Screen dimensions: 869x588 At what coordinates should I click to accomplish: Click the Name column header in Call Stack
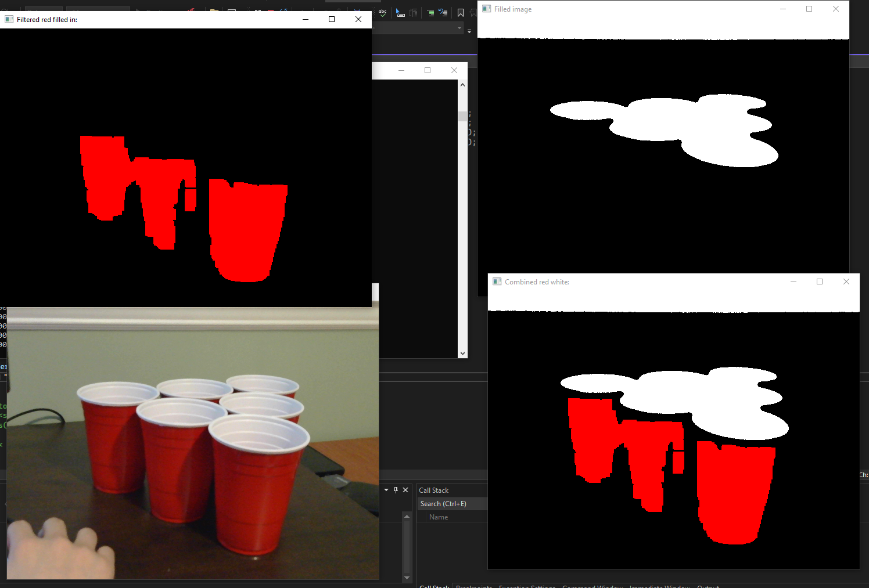(x=439, y=517)
